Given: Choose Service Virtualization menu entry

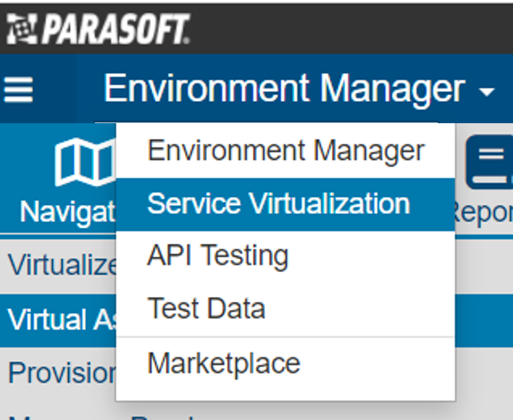Looking at the screenshot, I should click(x=286, y=205).
